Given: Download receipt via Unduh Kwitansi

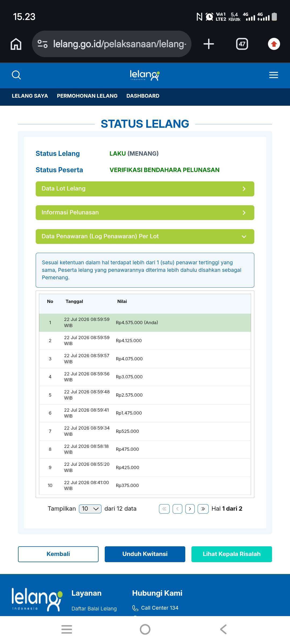Looking at the screenshot, I should click(x=145, y=554).
